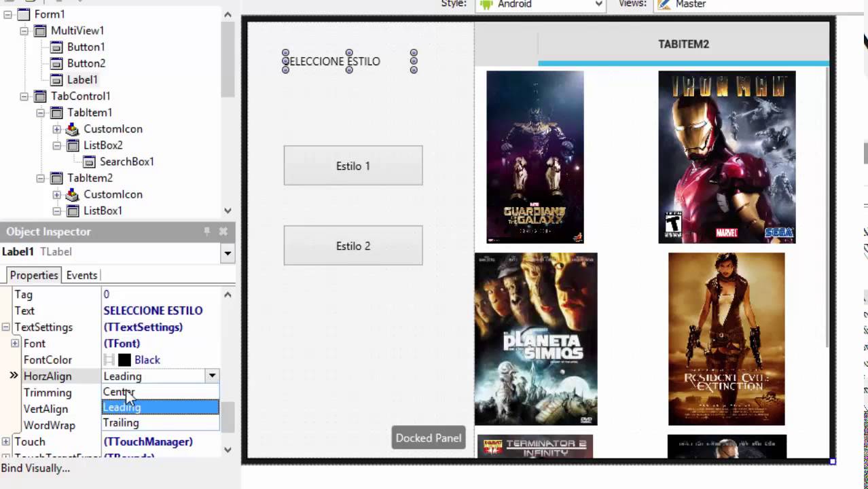Click the Estilo 2 button
The image size is (868, 489).
(x=353, y=246)
